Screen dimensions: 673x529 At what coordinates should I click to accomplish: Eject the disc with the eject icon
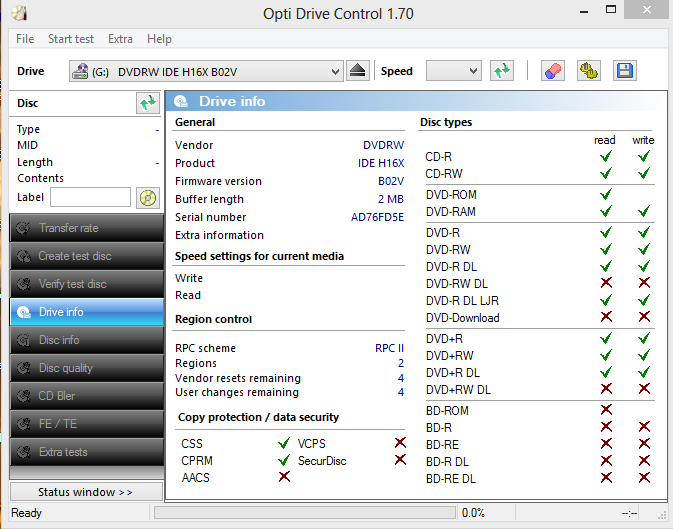coord(358,71)
